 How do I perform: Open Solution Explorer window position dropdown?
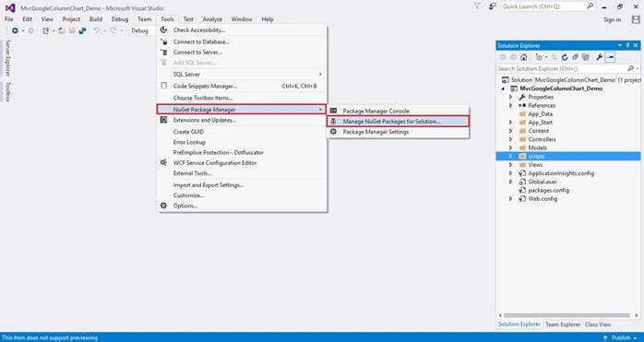click(x=620, y=45)
